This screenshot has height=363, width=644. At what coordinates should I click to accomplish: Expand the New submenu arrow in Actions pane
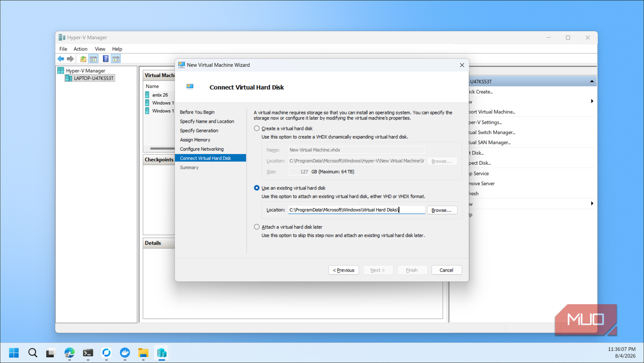[x=592, y=102]
